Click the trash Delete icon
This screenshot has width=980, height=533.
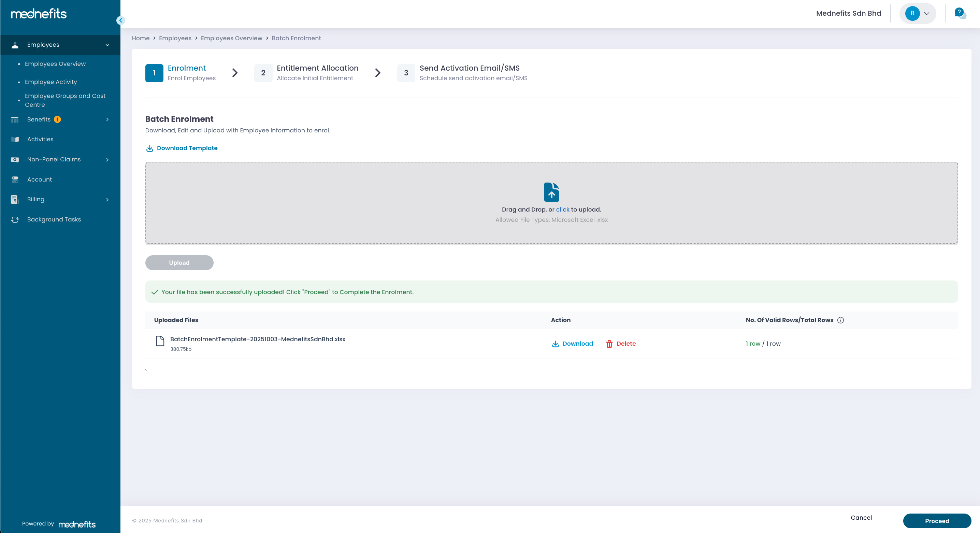609,344
